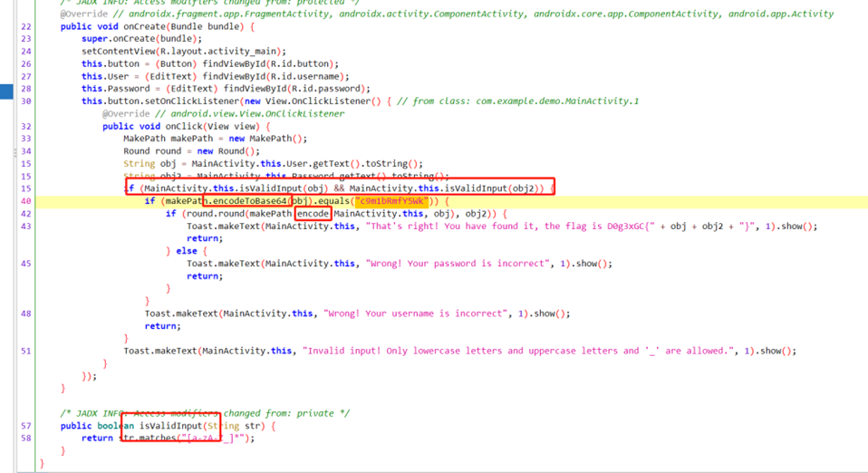
Task: Click the R.id.button reference
Action: click(300, 64)
